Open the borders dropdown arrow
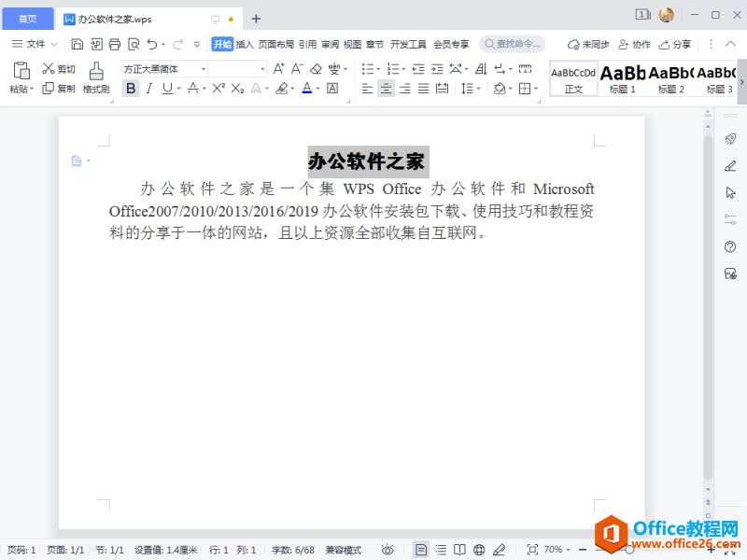This screenshot has width=747, height=560. pyautogui.click(x=536, y=88)
